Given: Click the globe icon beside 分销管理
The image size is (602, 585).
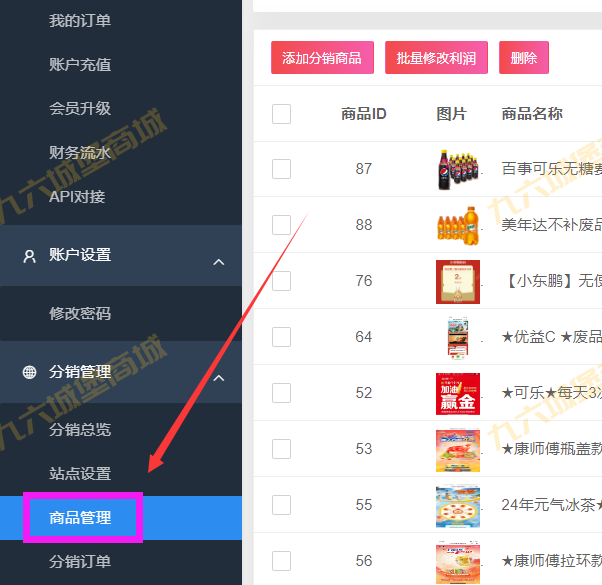Looking at the screenshot, I should pyautogui.click(x=30, y=372).
